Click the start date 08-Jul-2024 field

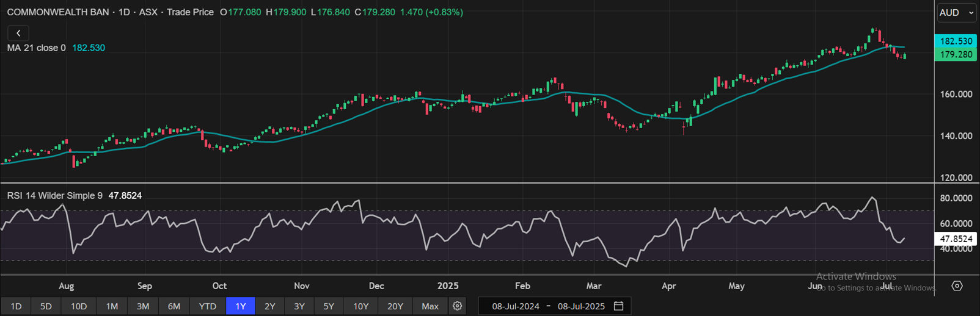(515, 306)
